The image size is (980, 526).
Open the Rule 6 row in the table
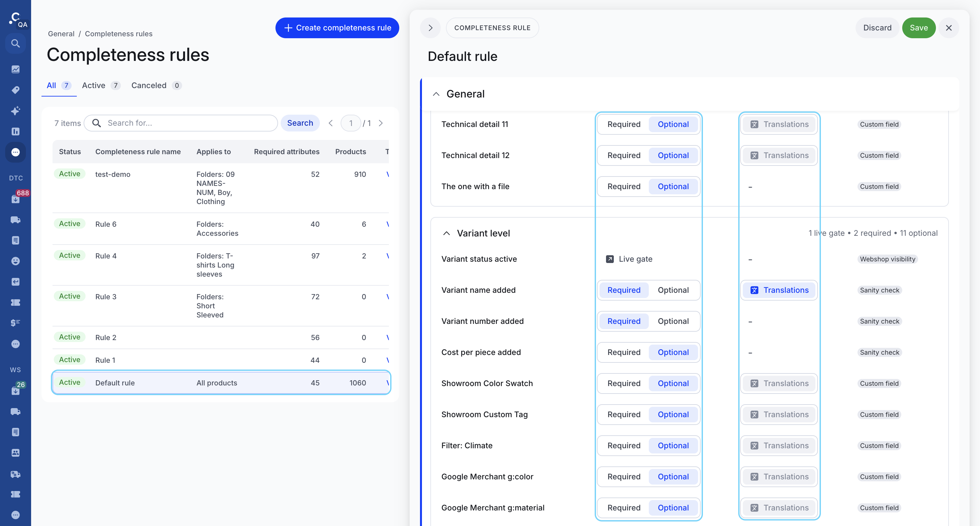point(221,229)
